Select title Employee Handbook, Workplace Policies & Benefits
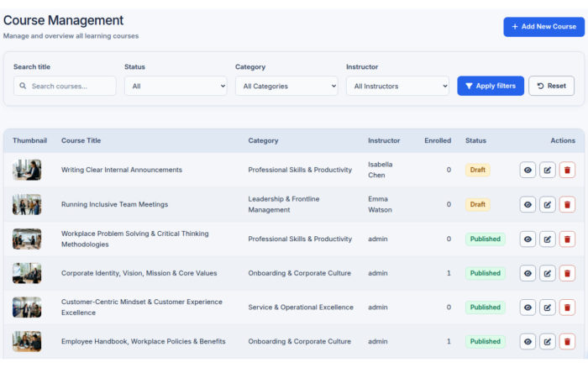Viewport: 588px width, 368px height. click(x=144, y=341)
